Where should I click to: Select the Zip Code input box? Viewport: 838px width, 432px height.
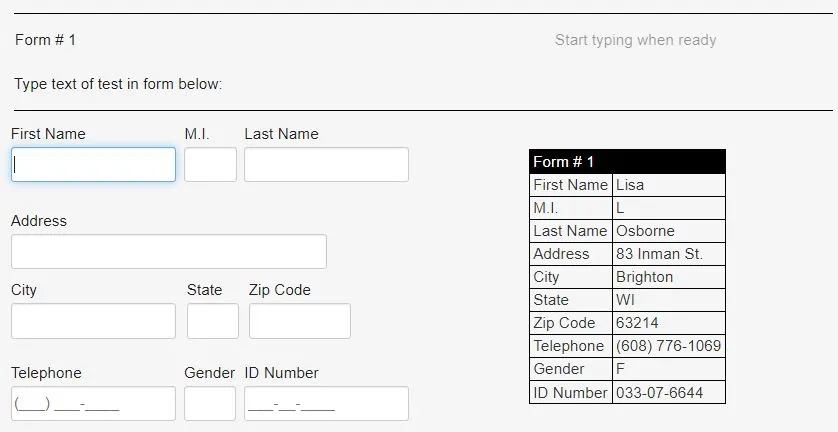click(x=300, y=321)
